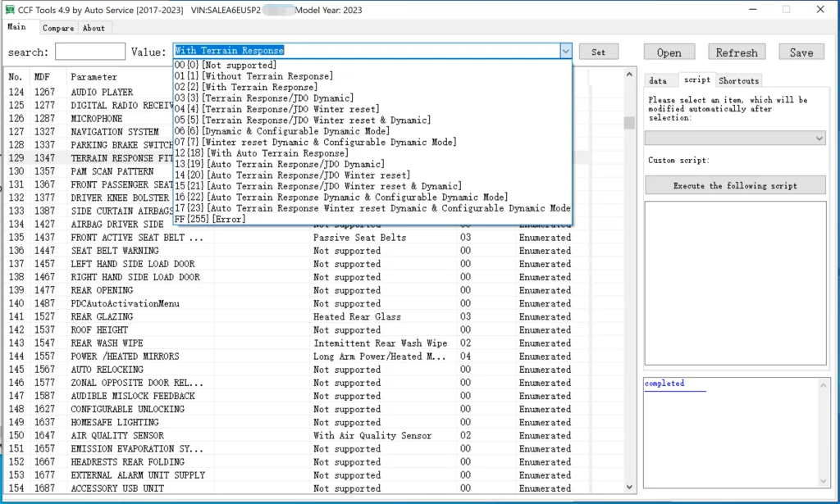Open the script item selection dropdown
Screen dimensions: 840x504
click(735, 138)
